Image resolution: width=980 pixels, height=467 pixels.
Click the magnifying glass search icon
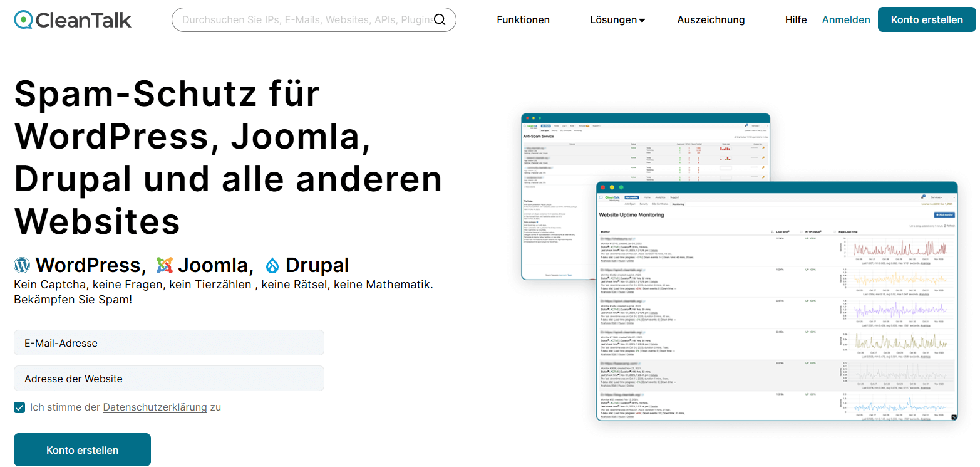pos(440,20)
